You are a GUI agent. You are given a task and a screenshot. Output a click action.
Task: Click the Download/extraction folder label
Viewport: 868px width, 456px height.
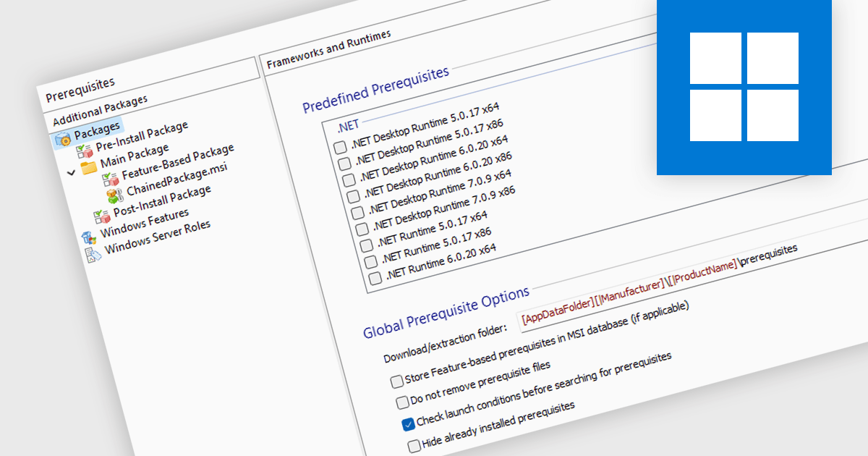(446, 344)
